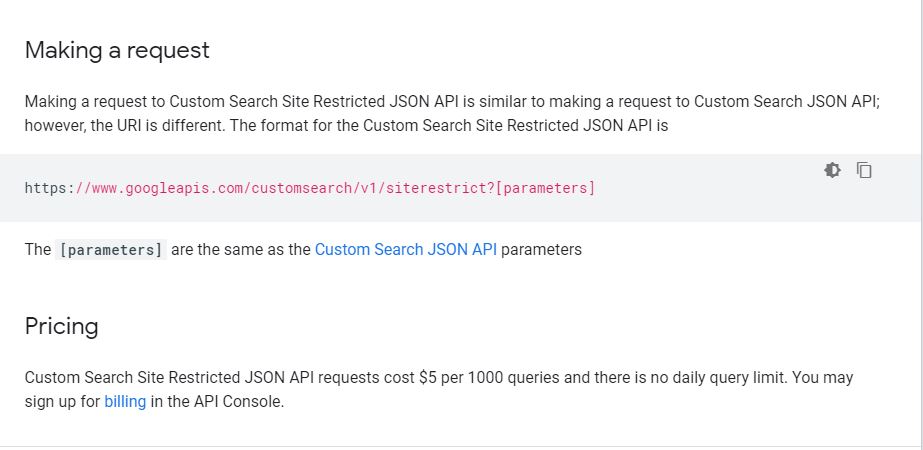The image size is (923, 450).
Task: Click the siterestrict request URL text
Action: 310,188
